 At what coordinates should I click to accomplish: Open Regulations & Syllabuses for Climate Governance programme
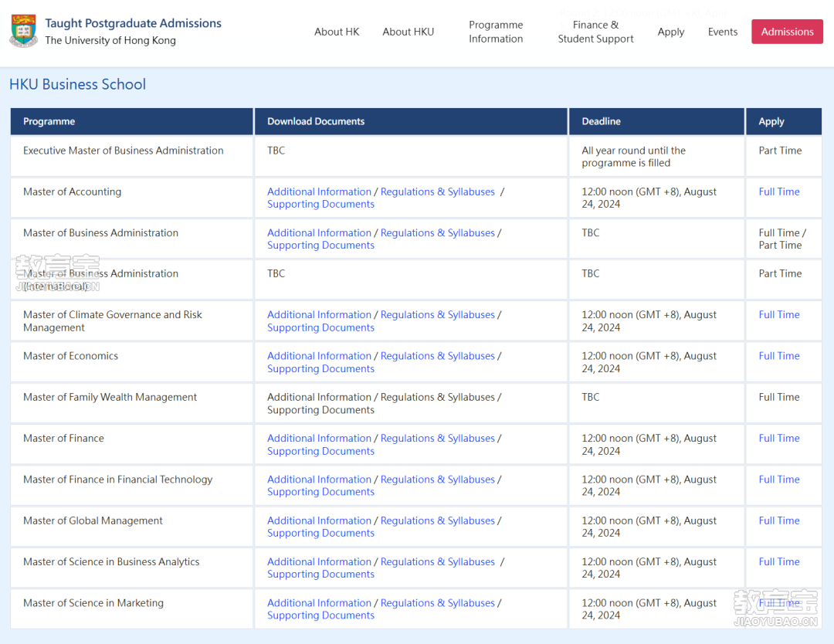coord(438,315)
